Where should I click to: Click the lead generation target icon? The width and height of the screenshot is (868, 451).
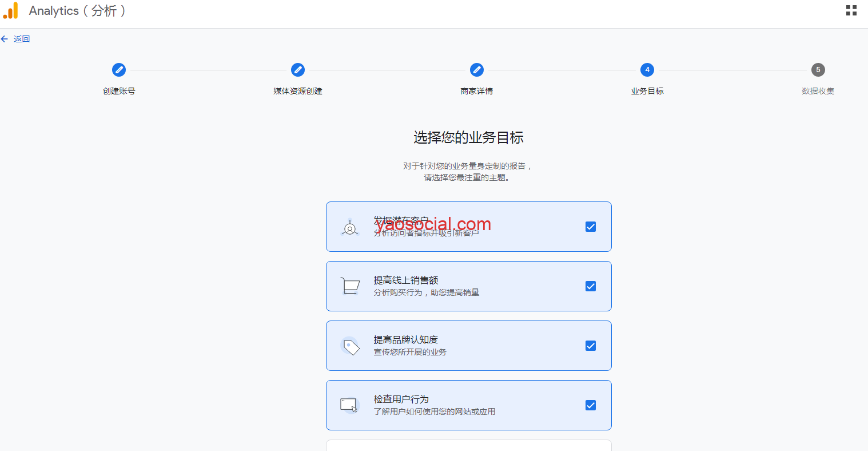click(x=350, y=228)
